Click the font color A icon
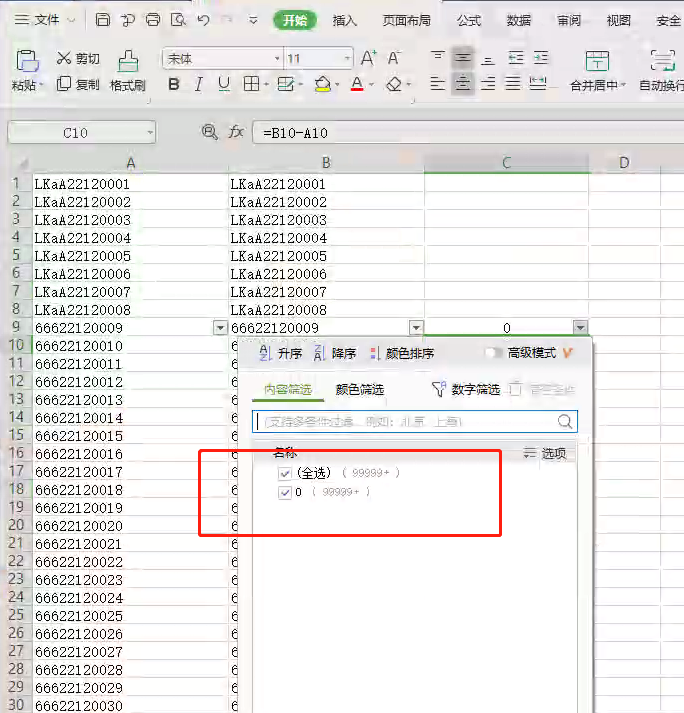Viewport: 684px width, 713px height. pos(357,84)
